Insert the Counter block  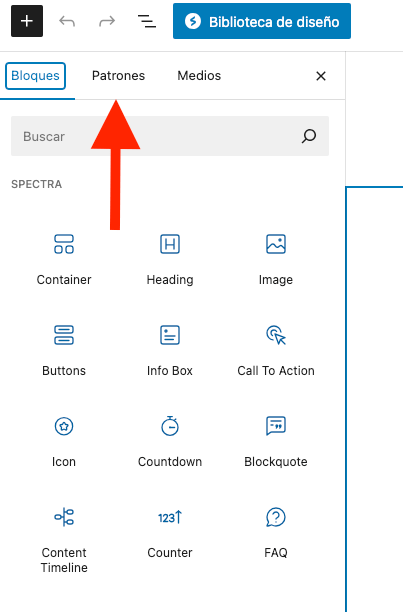tap(170, 532)
